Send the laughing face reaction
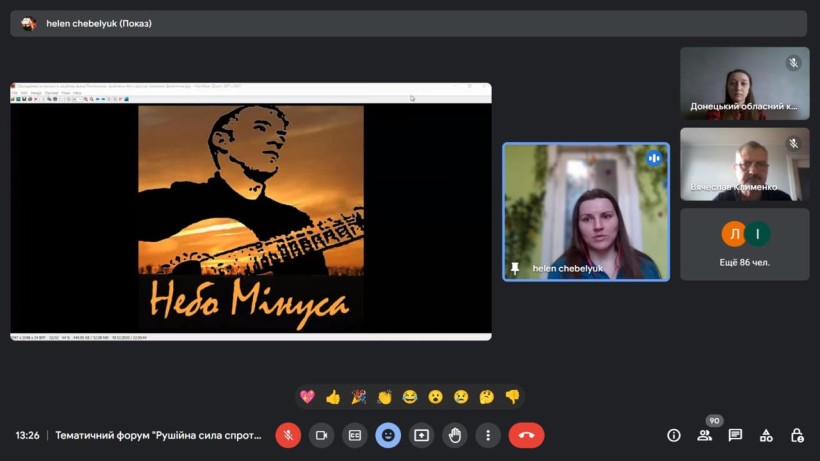This screenshot has width=820, height=461. coord(410,397)
